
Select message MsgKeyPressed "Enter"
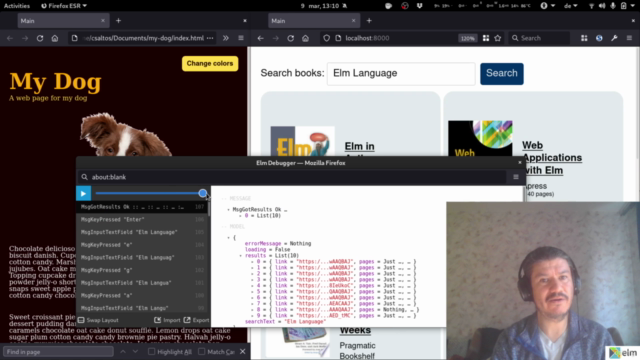click(142, 220)
